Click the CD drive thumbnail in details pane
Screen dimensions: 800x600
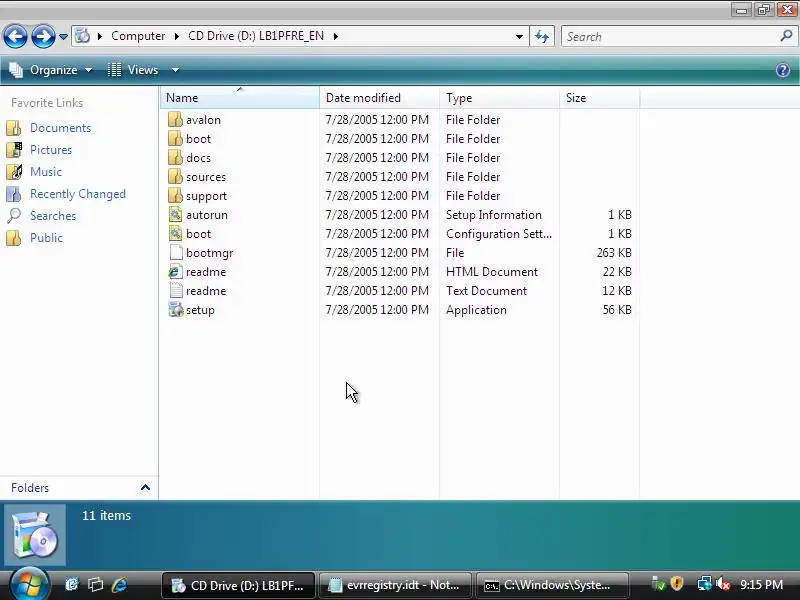pyautogui.click(x=35, y=535)
